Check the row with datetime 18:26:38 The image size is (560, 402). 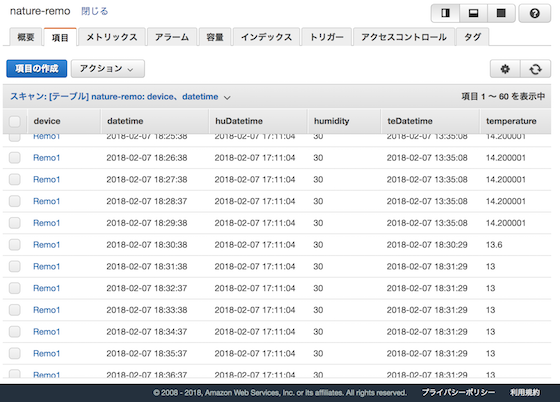[x=15, y=157]
